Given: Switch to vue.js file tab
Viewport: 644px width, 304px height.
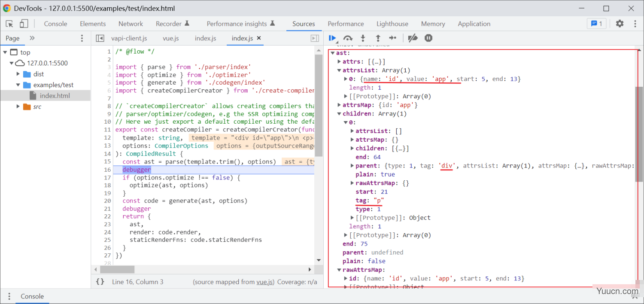Looking at the screenshot, I should (171, 38).
